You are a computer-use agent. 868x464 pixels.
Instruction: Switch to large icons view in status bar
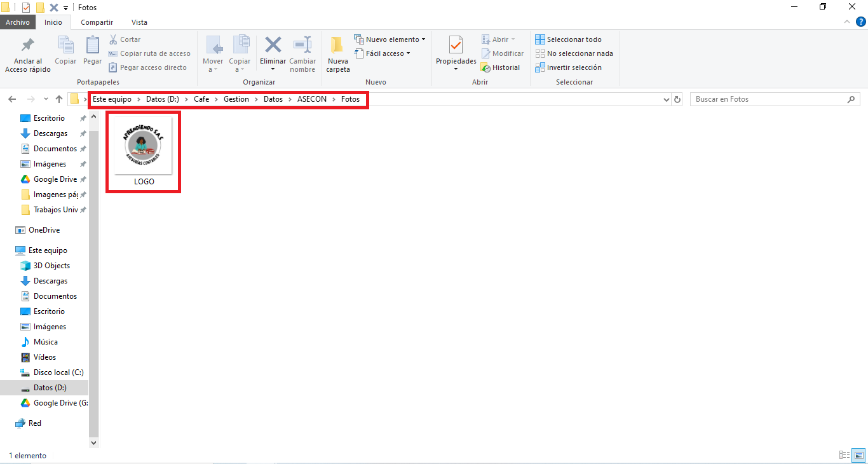tap(858, 455)
